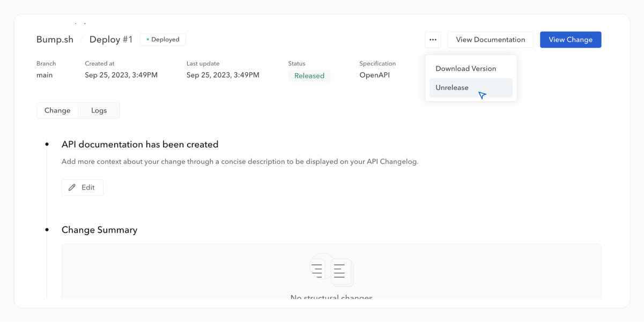Click the pencil icon on the Edit button
The image size is (644, 322).
pyautogui.click(x=72, y=188)
